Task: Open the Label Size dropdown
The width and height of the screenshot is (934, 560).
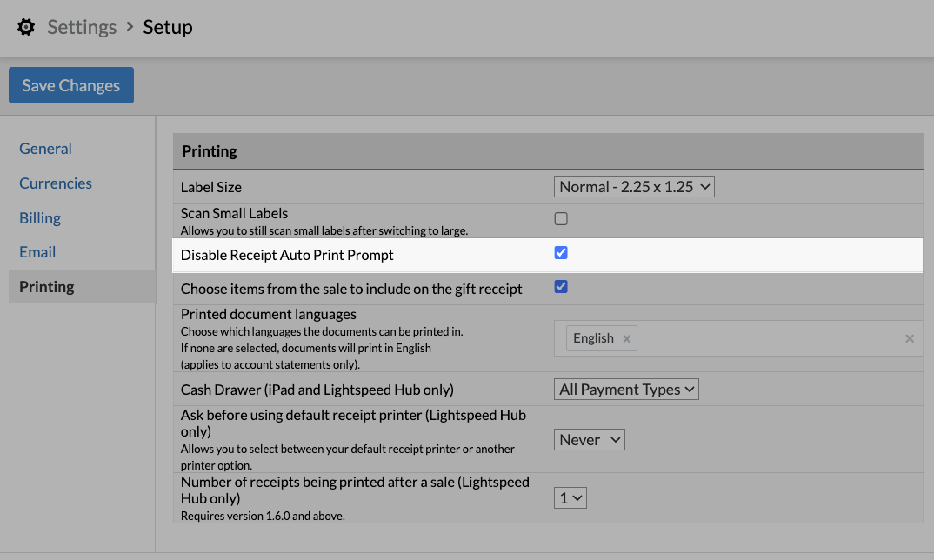Action: click(x=634, y=186)
